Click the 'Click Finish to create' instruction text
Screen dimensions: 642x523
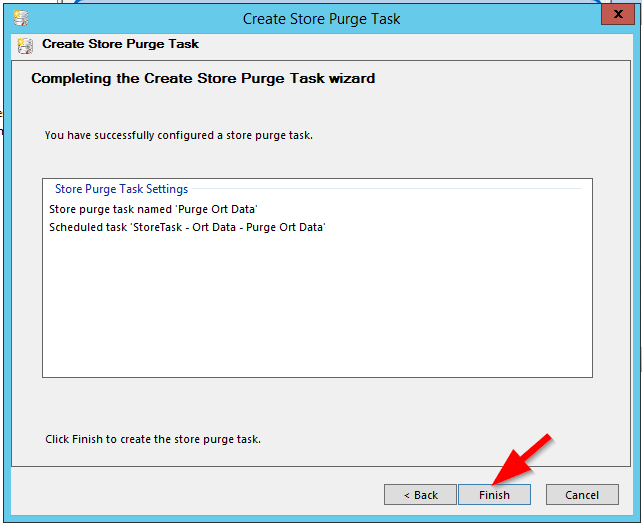point(153,439)
